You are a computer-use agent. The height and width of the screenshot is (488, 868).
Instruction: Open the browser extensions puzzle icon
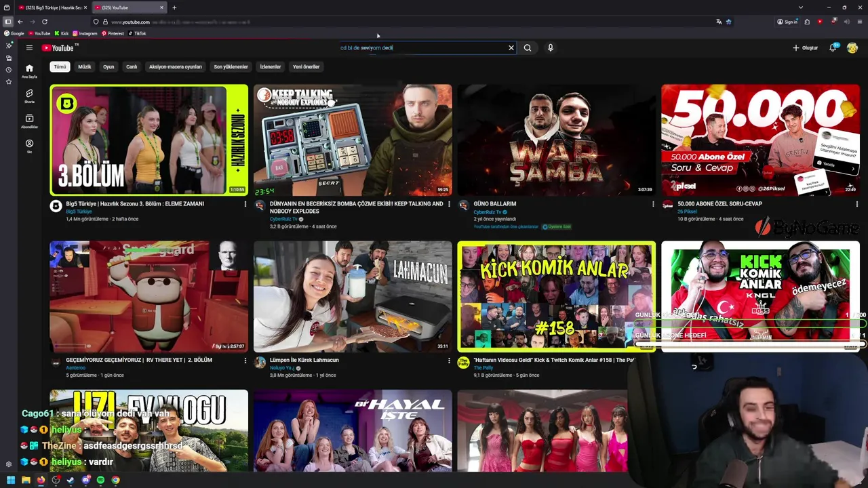807,22
